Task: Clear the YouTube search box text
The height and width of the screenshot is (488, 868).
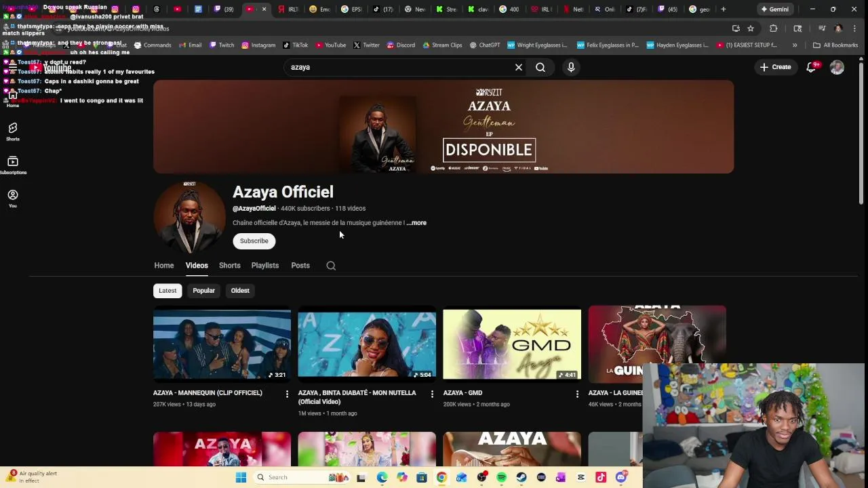Action: tap(519, 67)
